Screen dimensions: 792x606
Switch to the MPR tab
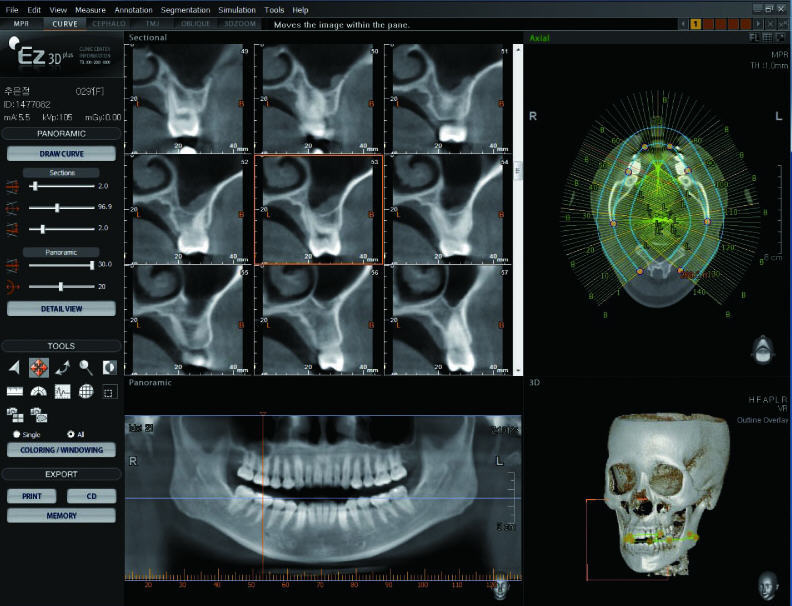pyautogui.click(x=21, y=24)
